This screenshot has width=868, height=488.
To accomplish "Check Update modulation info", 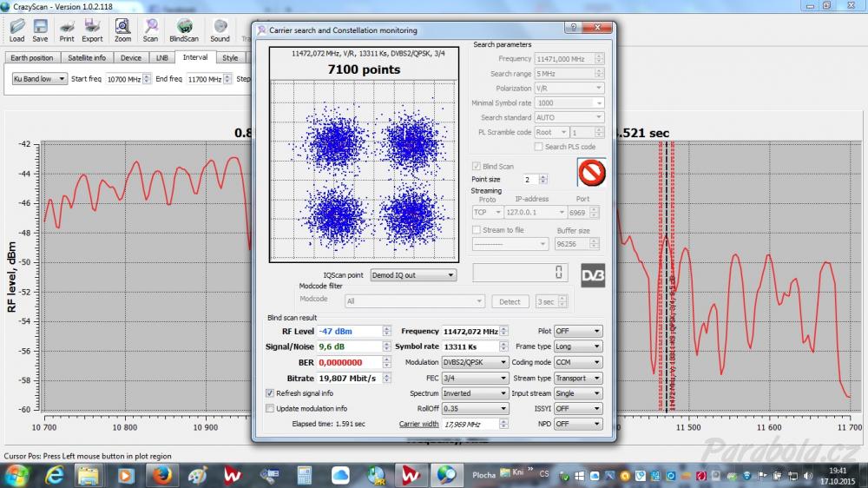I will pos(270,409).
